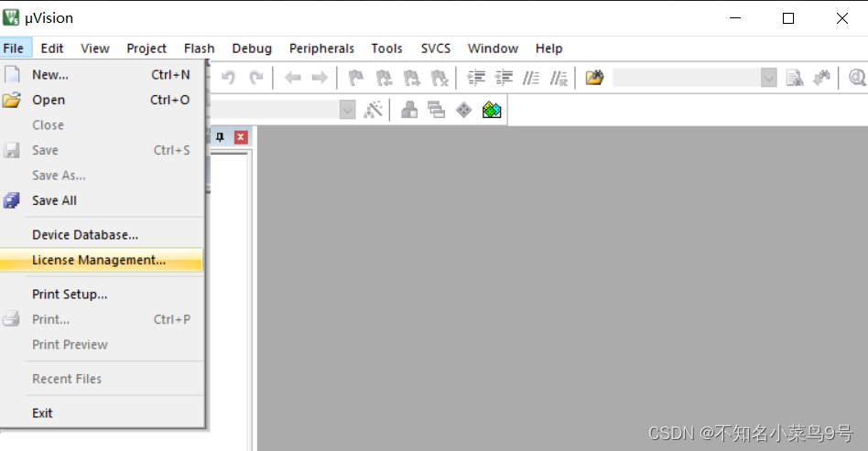This screenshot has width=868, height=451.
Task: Choose Print Setup... menu entry
Action: click(x=102, y=294)
